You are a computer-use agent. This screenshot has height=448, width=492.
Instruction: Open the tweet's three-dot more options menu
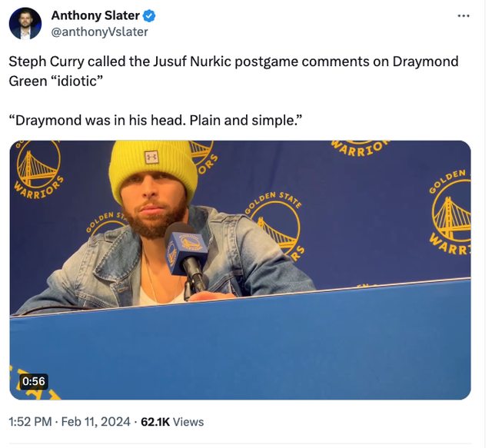tap(463, 16)
